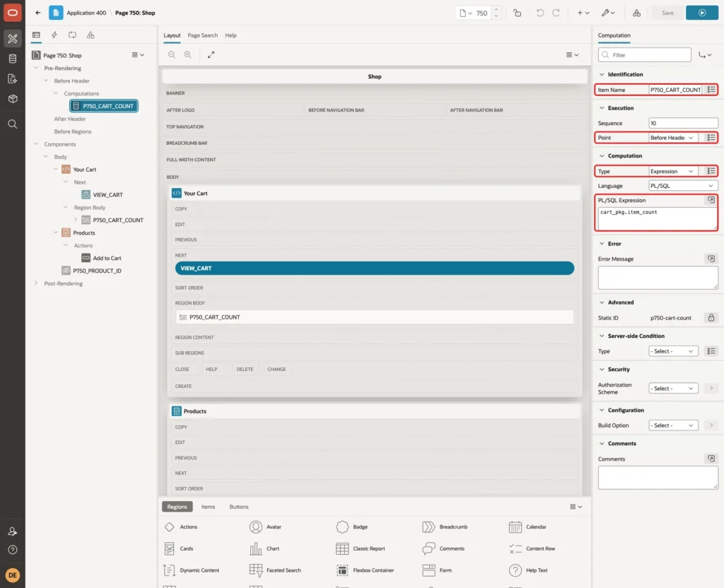Open the Create plus menu
The height and width of the screenshot is (588, 724).
point(583,13)
